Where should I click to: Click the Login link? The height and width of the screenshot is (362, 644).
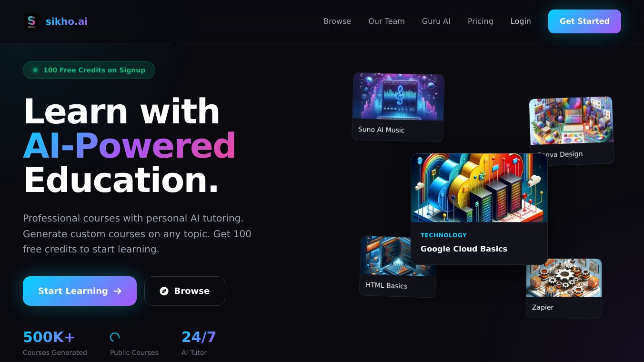tap(521, 21)
